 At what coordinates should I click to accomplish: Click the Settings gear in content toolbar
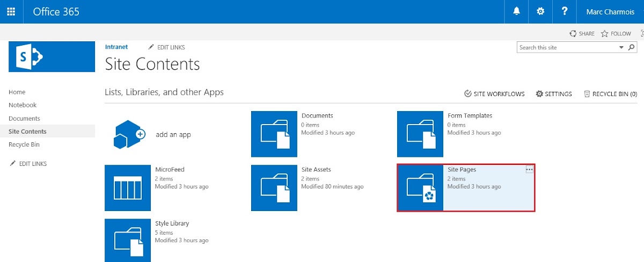coord(539,94)
